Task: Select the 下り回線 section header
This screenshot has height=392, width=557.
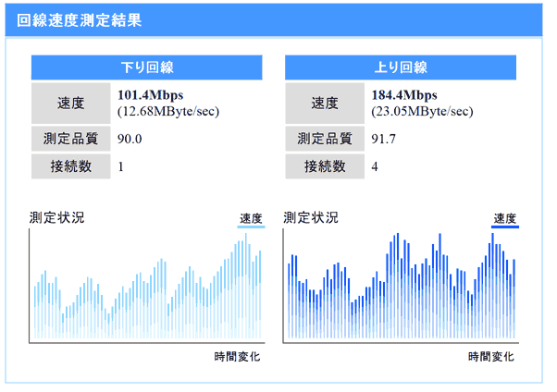Action: 147,67
